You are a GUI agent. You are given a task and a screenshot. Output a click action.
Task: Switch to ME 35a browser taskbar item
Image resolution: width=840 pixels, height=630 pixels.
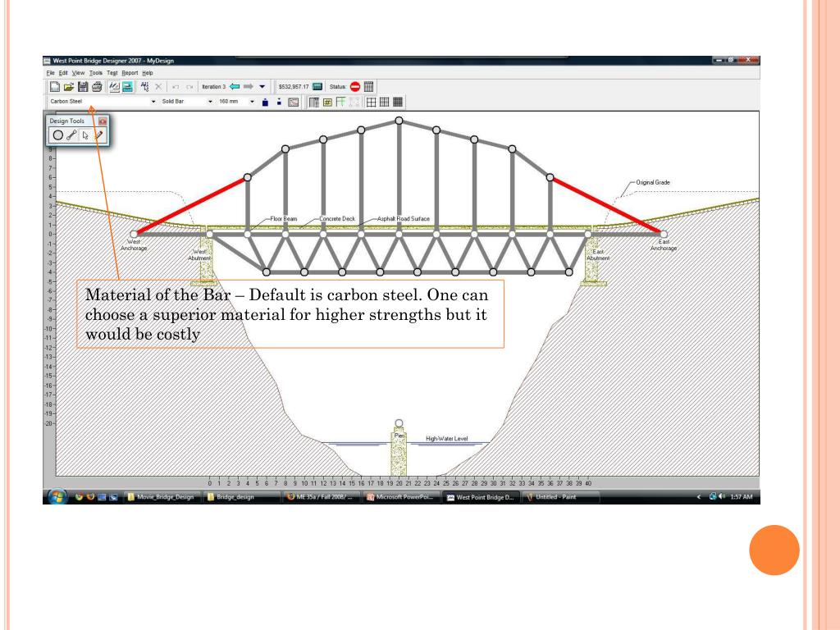321,497
